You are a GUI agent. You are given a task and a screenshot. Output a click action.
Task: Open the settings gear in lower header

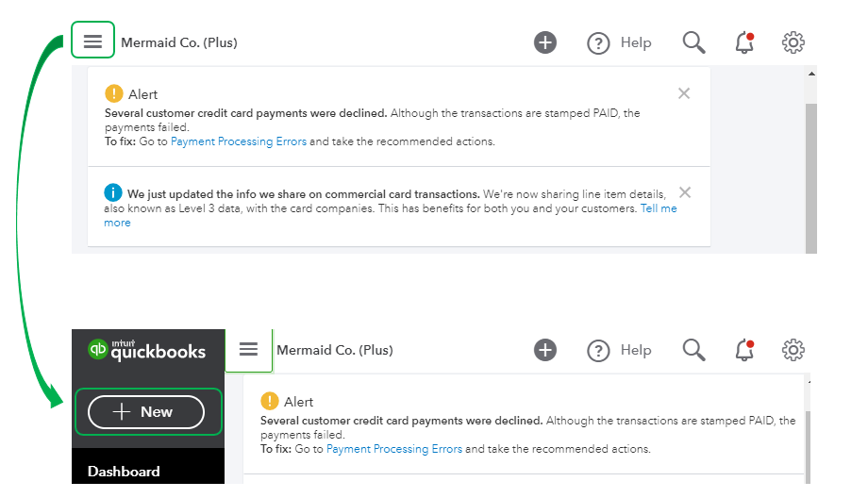click(793, 350)
